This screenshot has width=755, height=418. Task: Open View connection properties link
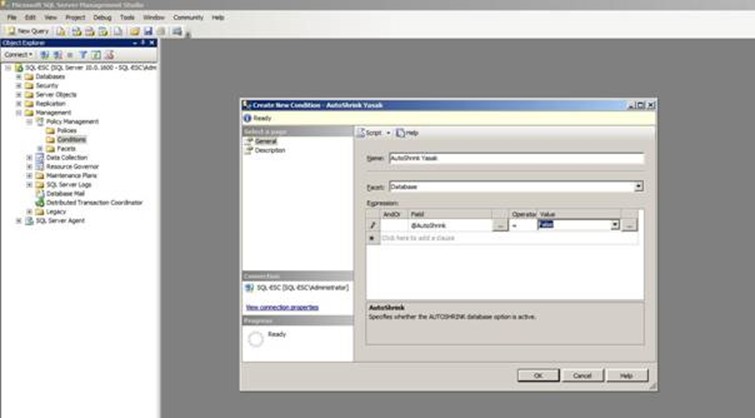[282, 307]
